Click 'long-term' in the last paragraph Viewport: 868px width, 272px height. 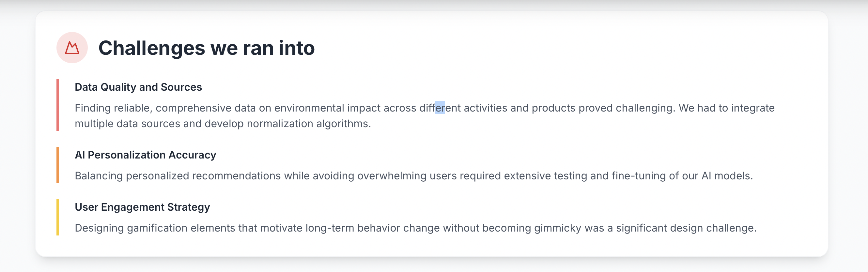pos(330,228)
